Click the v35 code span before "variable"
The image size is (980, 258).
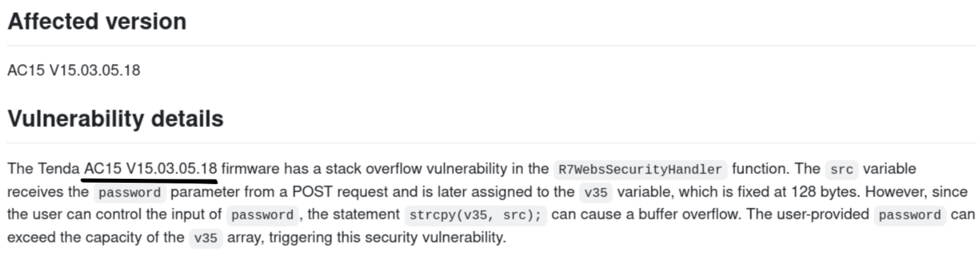[x=595, y=193]
